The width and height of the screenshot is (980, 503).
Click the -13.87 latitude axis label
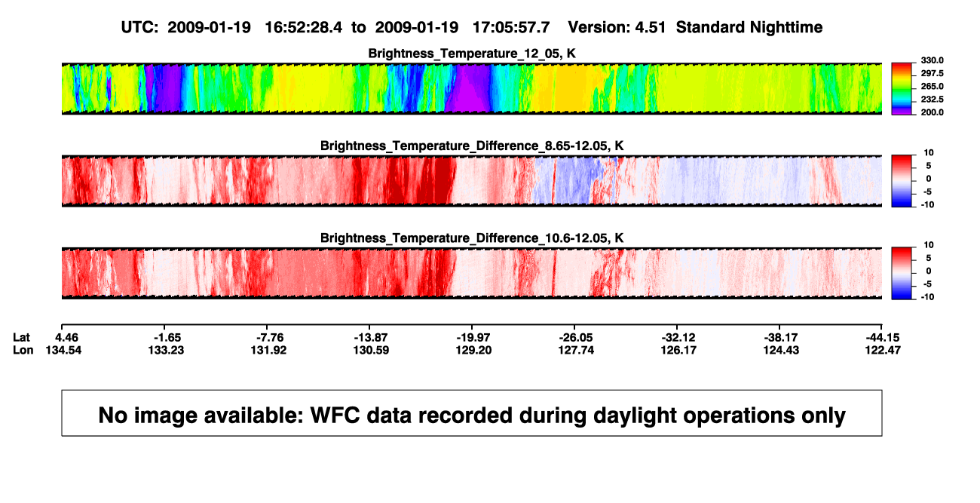[369, 336]
